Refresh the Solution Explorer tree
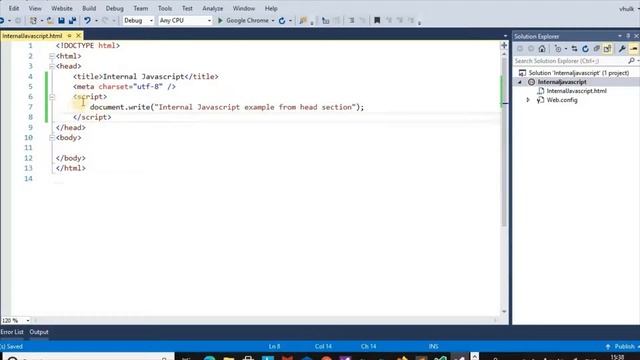 tap(585, 49)
